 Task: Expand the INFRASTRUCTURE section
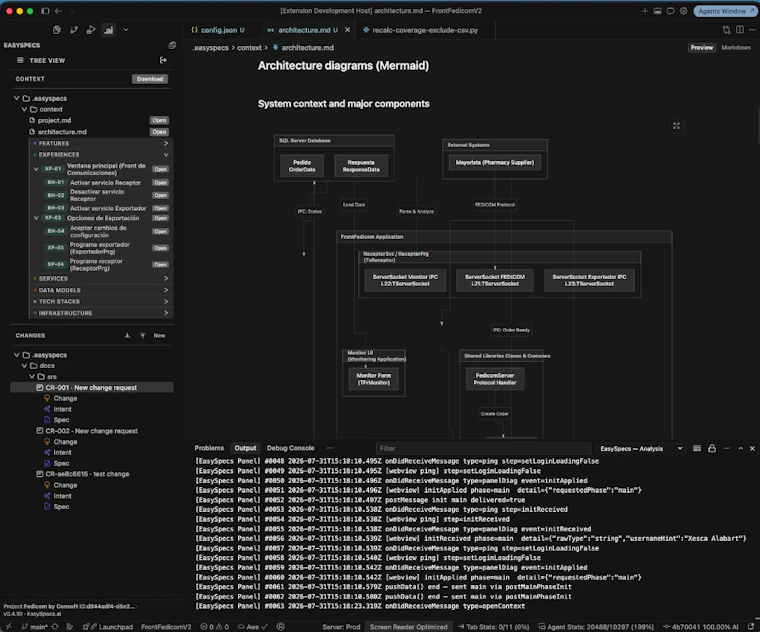[166, 313]
